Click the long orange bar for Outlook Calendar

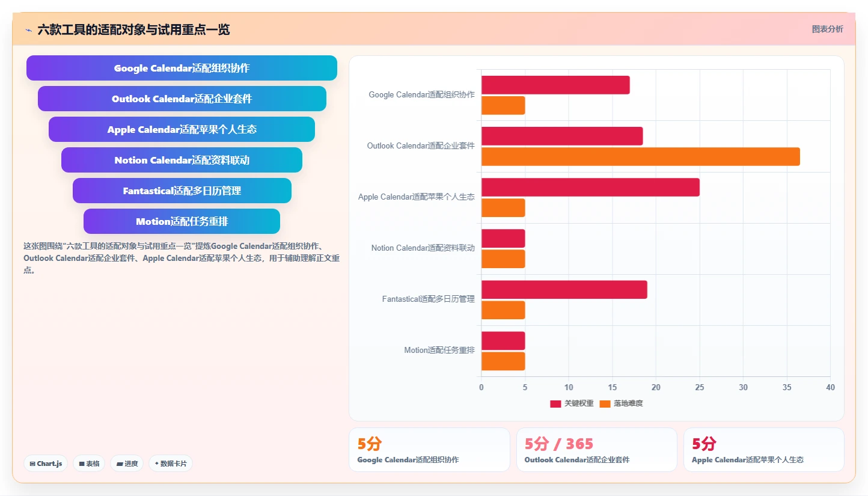pos(641,156)
